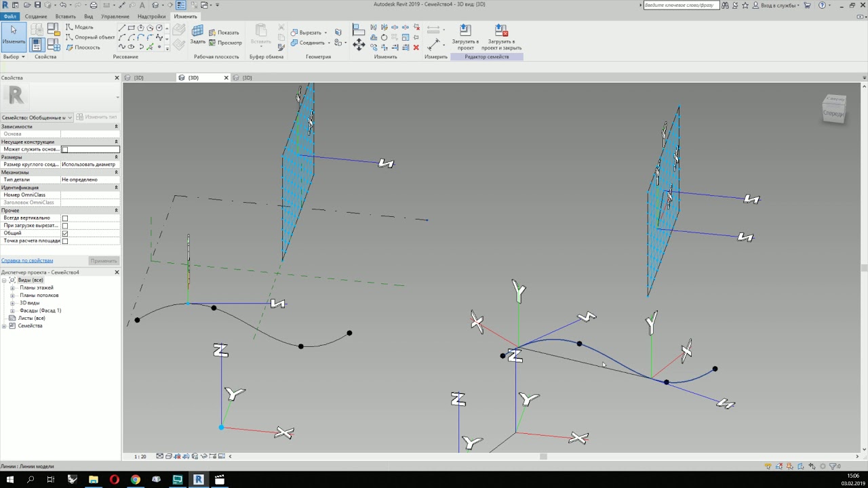Open Семейство type selector dropdown
868x488 pixels.
pyautogui.click(x=37, y=117)
